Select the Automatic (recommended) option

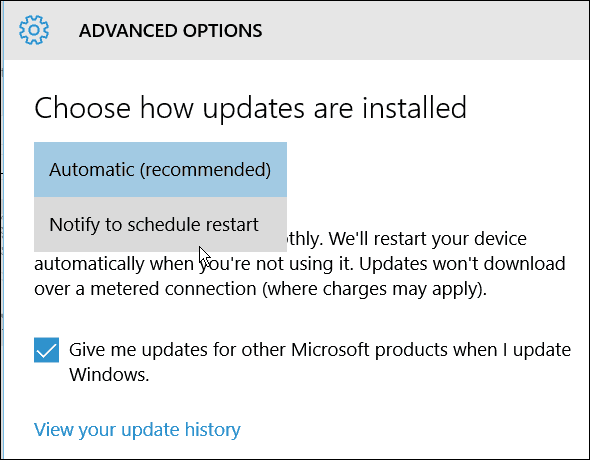[x=160, y=170]
